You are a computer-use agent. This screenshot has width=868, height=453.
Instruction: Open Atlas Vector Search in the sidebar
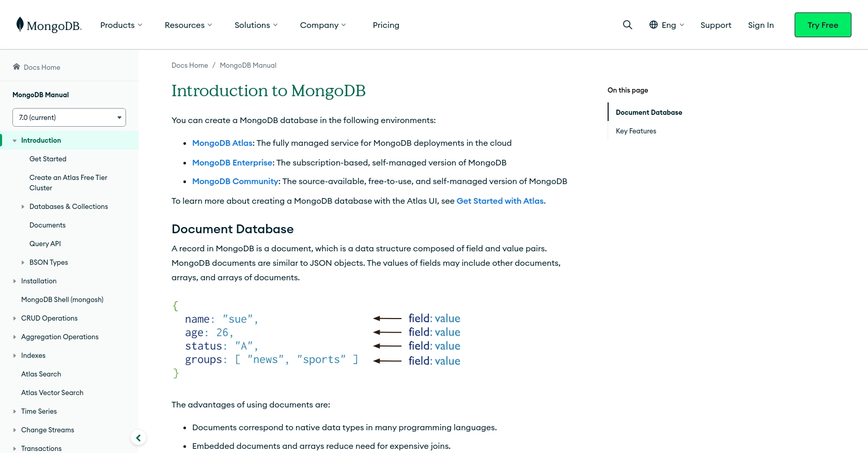[x=52, y=392]
